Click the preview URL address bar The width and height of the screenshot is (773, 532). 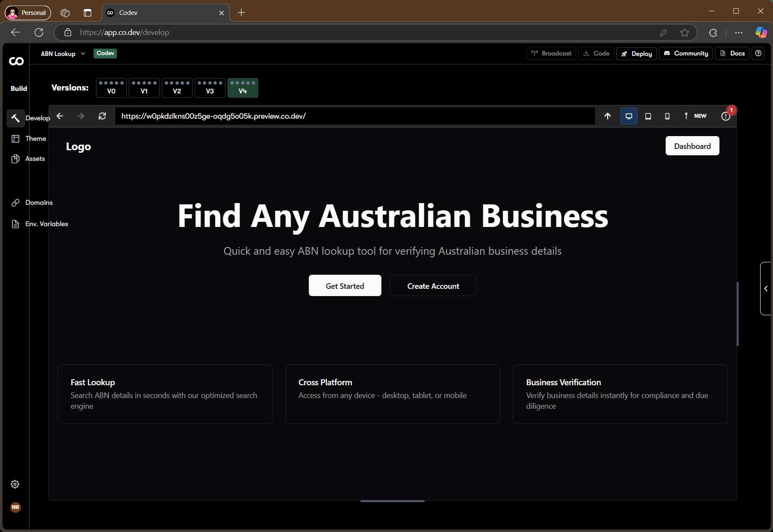pos(354,116)
